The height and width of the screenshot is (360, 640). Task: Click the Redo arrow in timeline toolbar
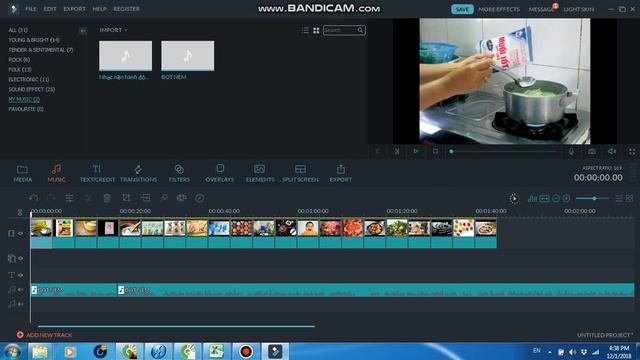point(51,198)
